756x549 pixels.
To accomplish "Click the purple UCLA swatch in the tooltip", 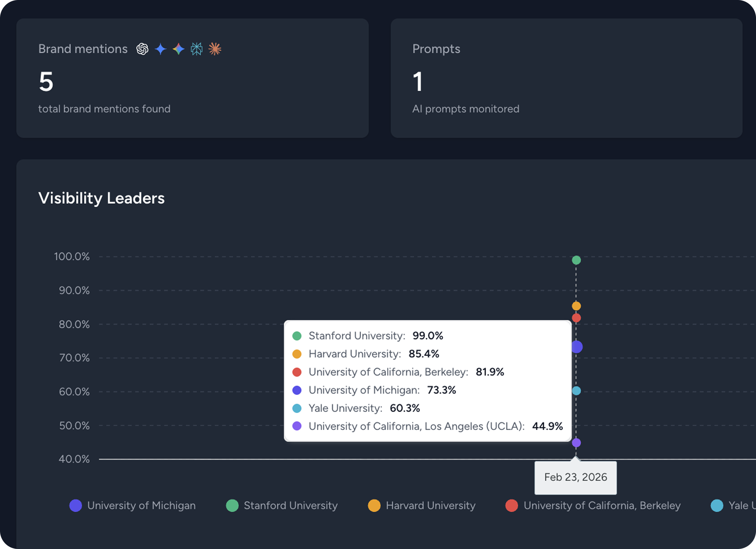I will click(x=297, y=426).
